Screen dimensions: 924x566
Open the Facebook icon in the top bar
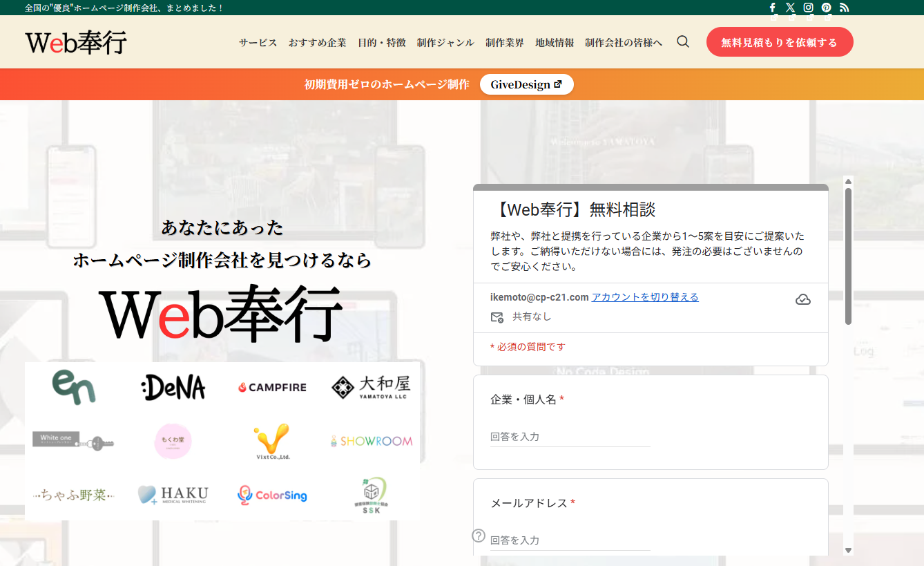(x=772, y=7)
